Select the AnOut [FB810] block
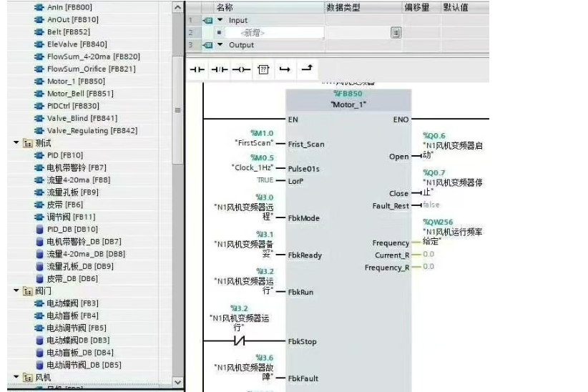 coord(73,19)
